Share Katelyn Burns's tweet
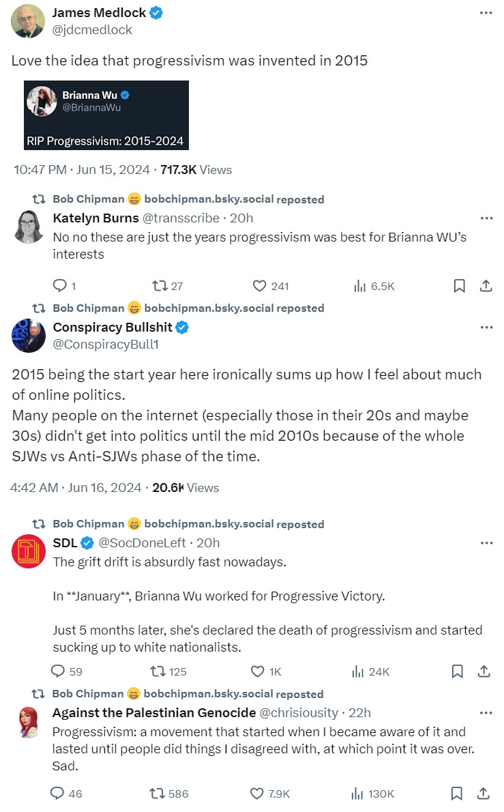 coord(486,287)
